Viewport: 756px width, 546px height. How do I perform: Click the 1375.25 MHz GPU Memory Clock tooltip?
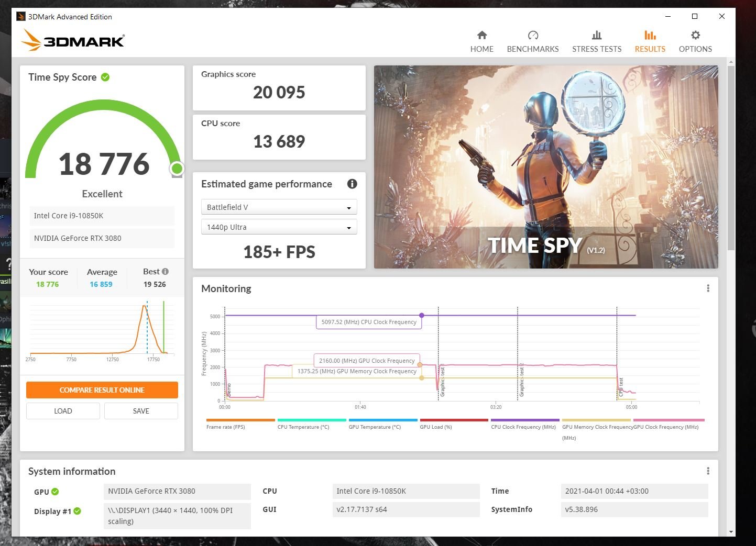tap(357, 371)
